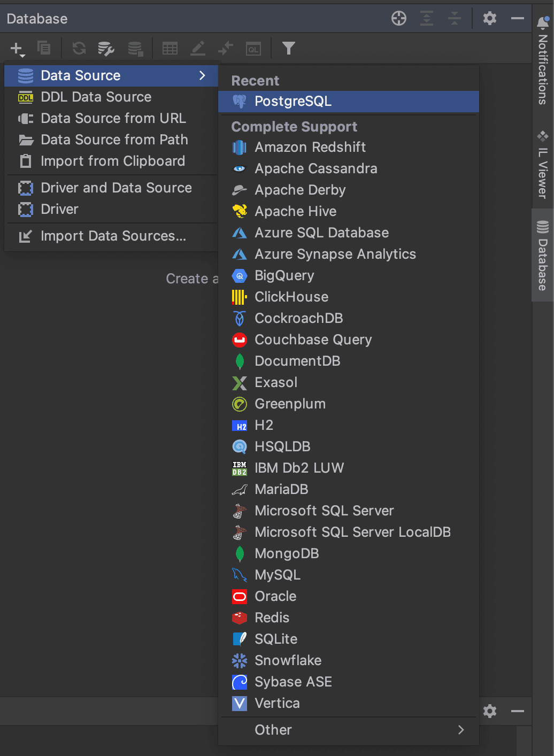
Task: Expand the Data Source submenu arrow
Action: click(202, 75)
